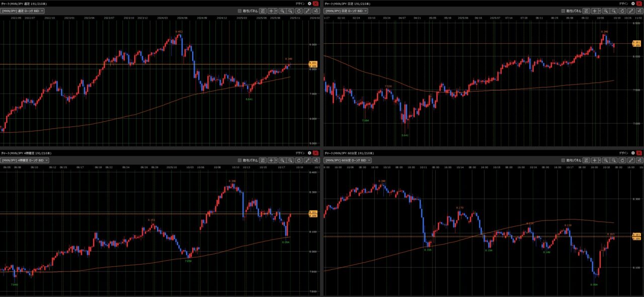Open the [MXN/JPY] 週足 chart type dropdown
The image size is (644, 297).
pyautogui.click(x=23, y=11)
